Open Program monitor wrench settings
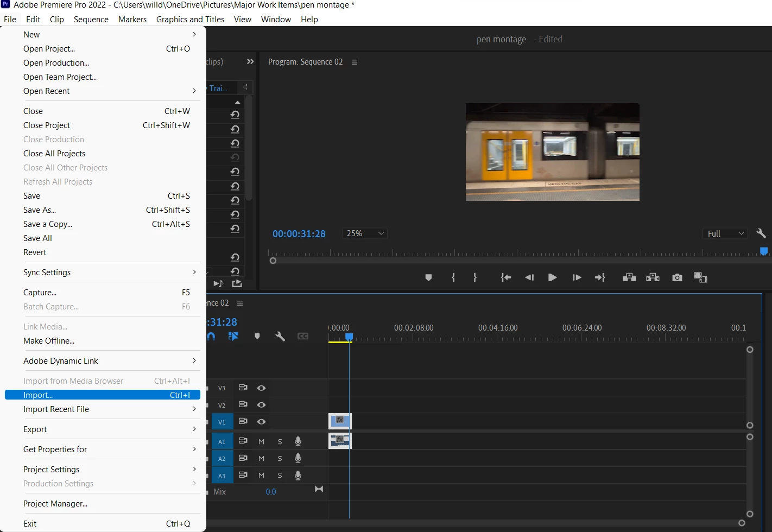 coord(761,233)
